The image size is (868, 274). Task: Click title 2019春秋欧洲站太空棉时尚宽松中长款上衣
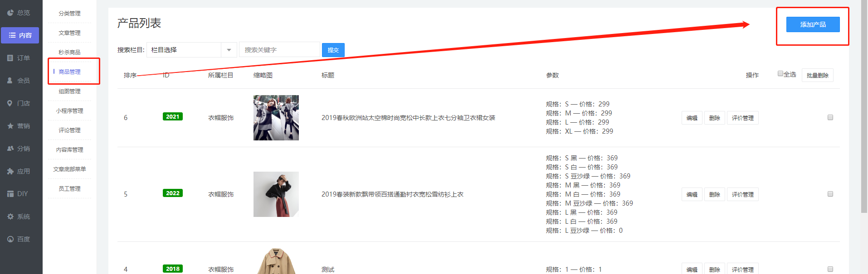coord(408,118)
